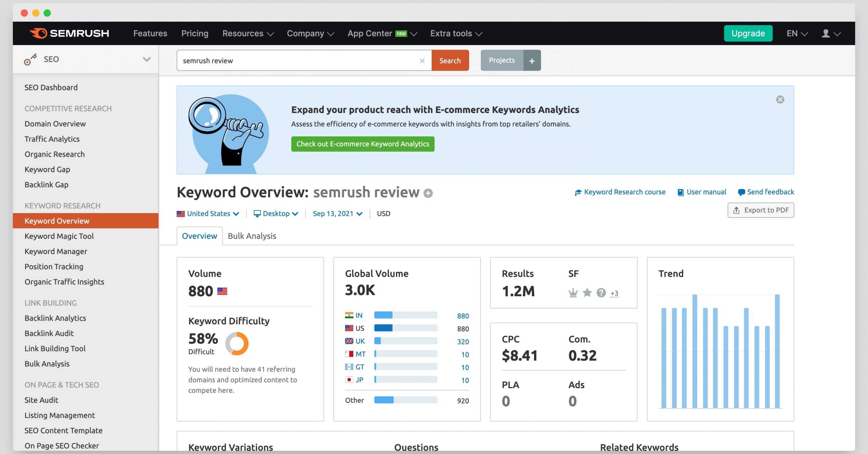Open SEO Dashboard in the sidebar

click(x=51, y=88)
